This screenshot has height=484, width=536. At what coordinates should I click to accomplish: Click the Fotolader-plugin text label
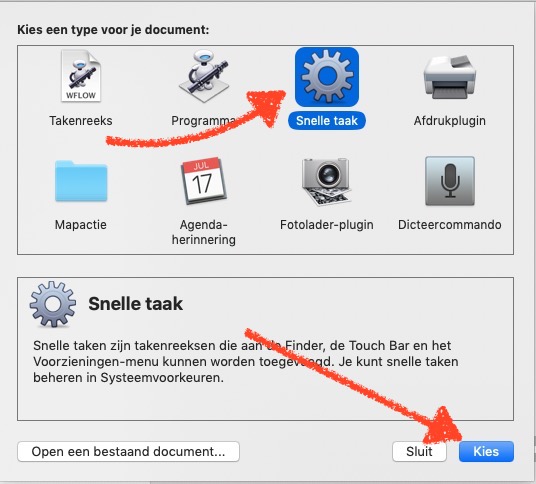pyautogui.click(x=326, y=225)
